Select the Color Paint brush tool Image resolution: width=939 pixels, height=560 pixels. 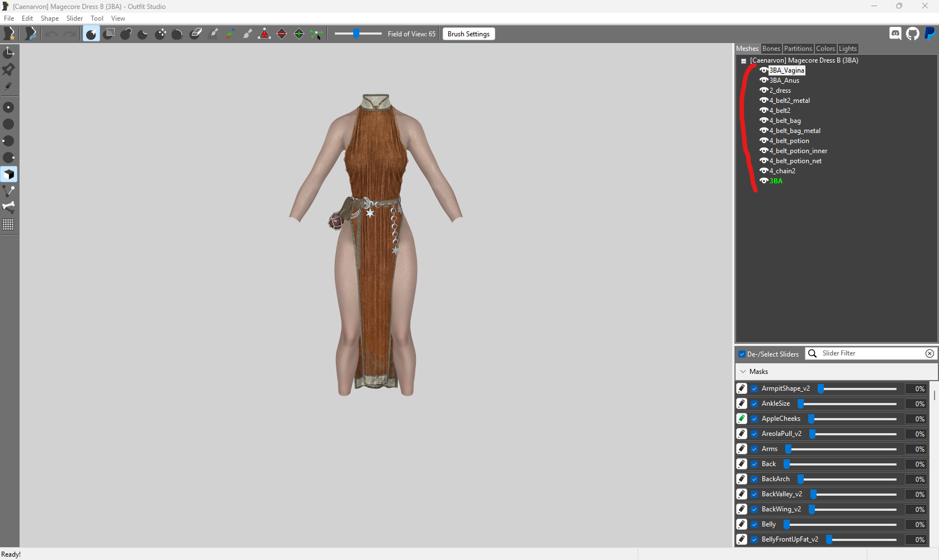[230, 34]
